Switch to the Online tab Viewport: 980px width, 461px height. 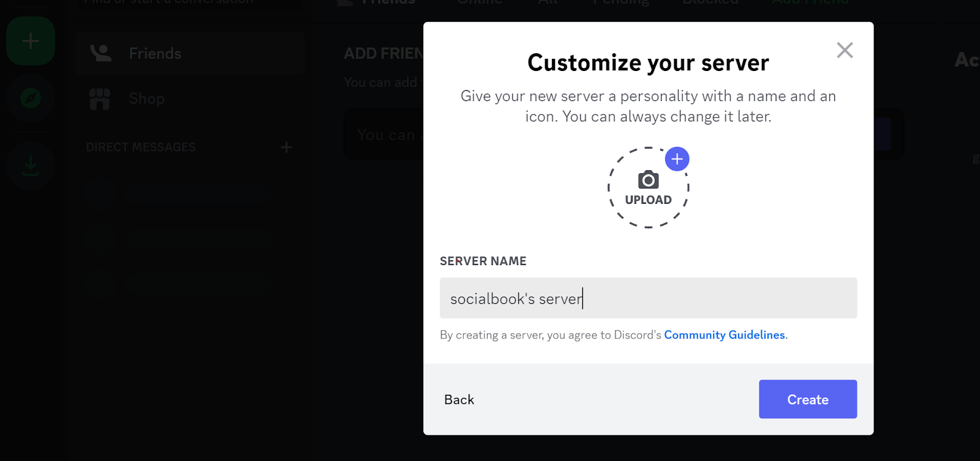pyautogui.click(x=480, y=3)
